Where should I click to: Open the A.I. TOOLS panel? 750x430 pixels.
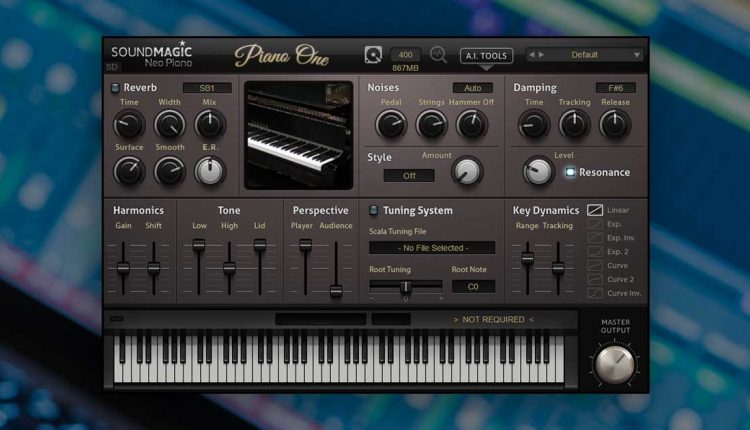pos(486,55)
